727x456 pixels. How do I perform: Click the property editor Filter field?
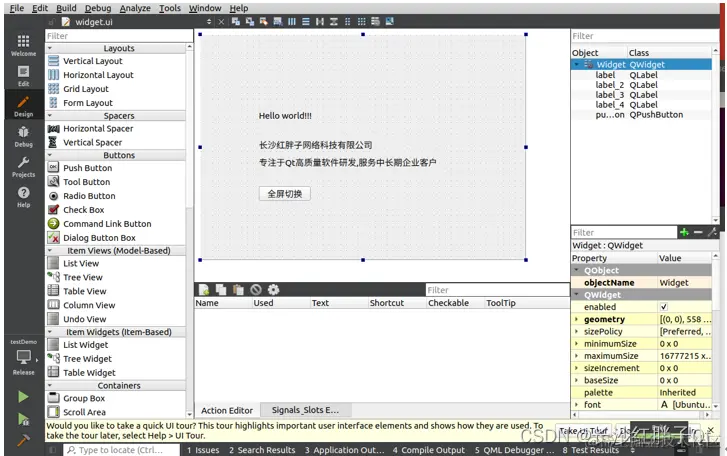[x=624, y=232]
